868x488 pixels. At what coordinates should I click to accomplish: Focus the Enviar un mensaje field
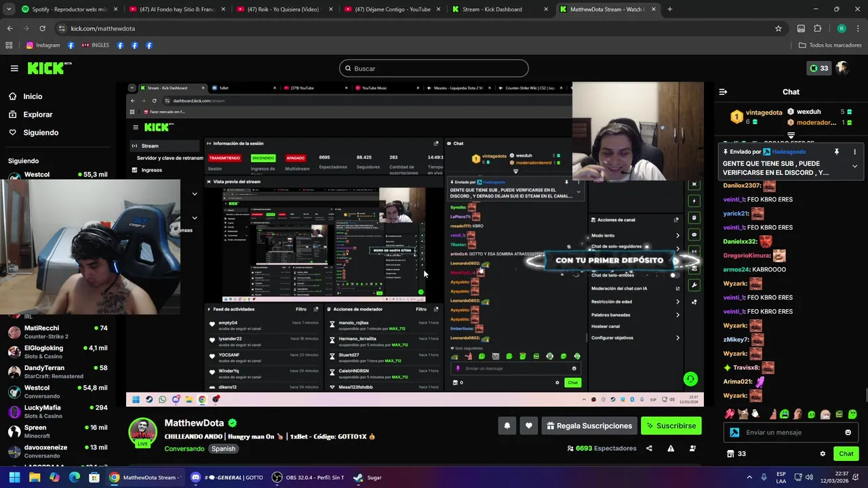791,432
